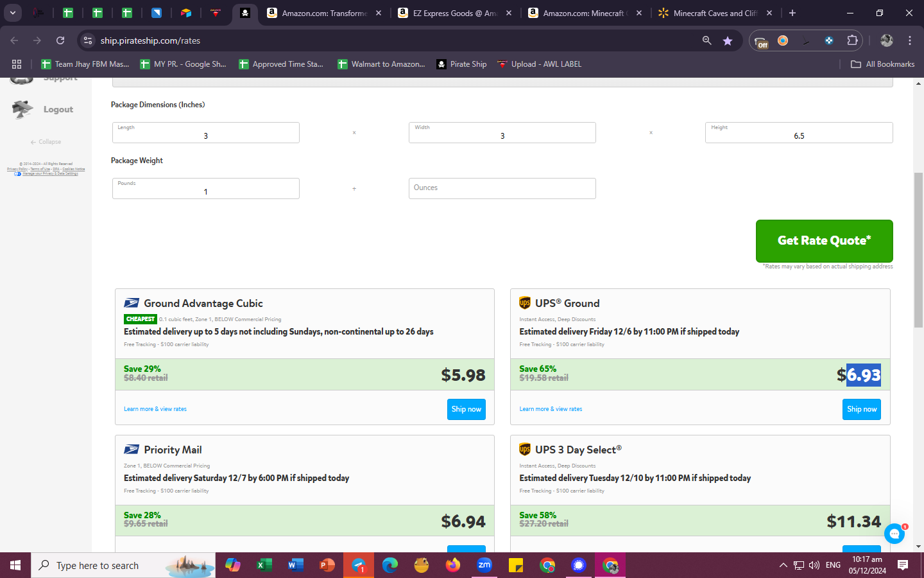The image size is (924, 578).
Task: Click the page vertical scrollbar thumb
Action: click(x=918, y=250)
